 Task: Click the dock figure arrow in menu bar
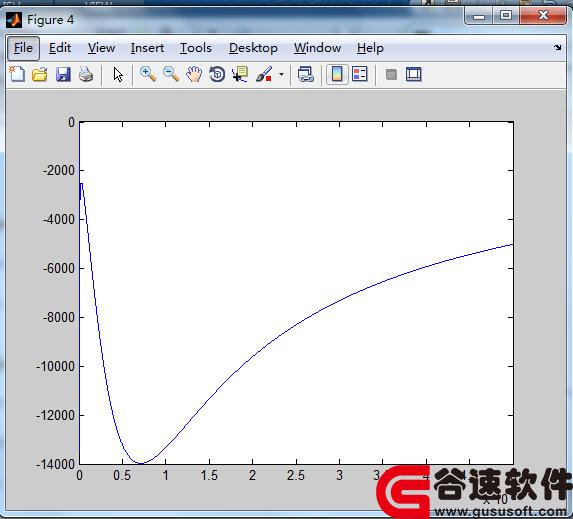[x=558, y=47]
